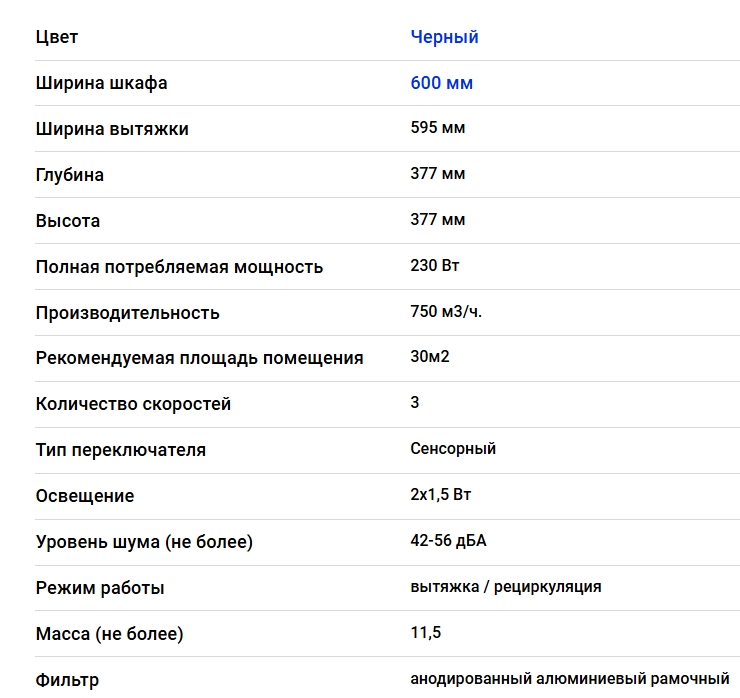Image resolution: width=740 pixels, height=698 pixels.
Task: Open the 600 мм cabinet width link
Action: 441,83
